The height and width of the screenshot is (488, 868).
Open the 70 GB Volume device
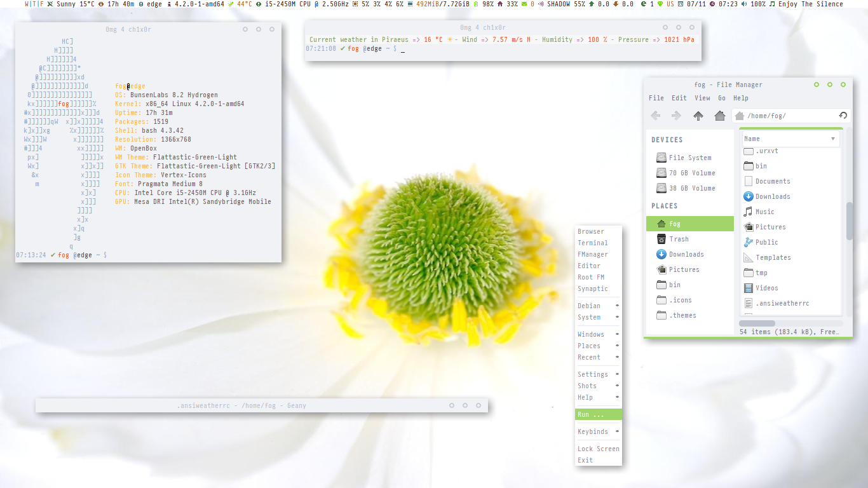tap(690, 173)
